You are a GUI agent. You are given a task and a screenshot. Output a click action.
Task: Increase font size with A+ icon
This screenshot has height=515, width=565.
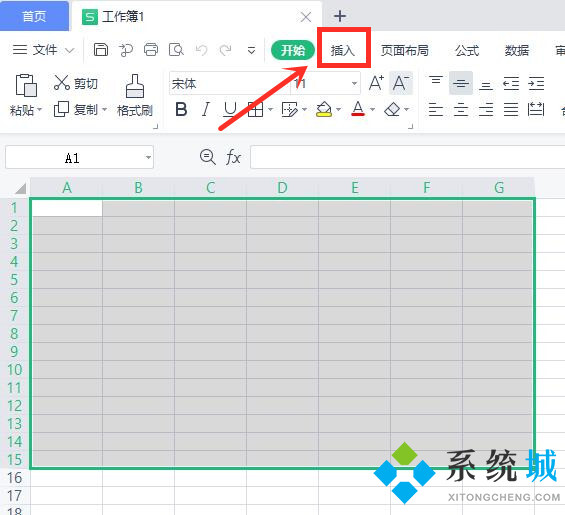tap(376, 83)
